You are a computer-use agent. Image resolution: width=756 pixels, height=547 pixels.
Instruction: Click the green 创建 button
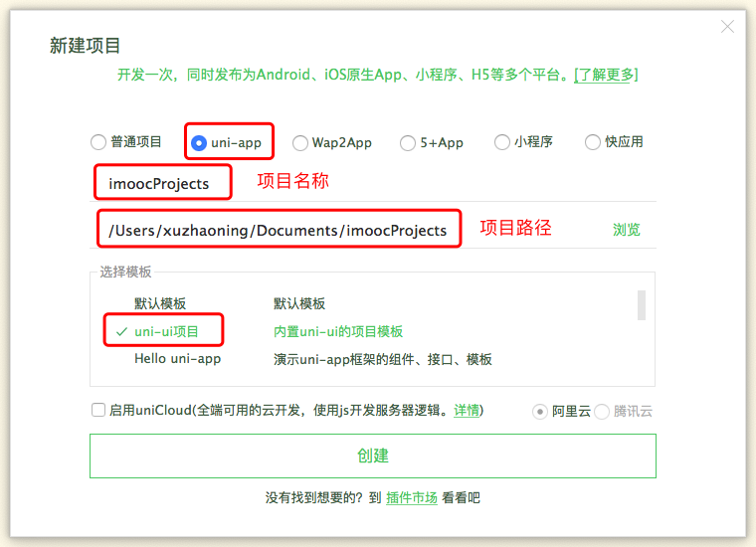click(x=373, y=456)
